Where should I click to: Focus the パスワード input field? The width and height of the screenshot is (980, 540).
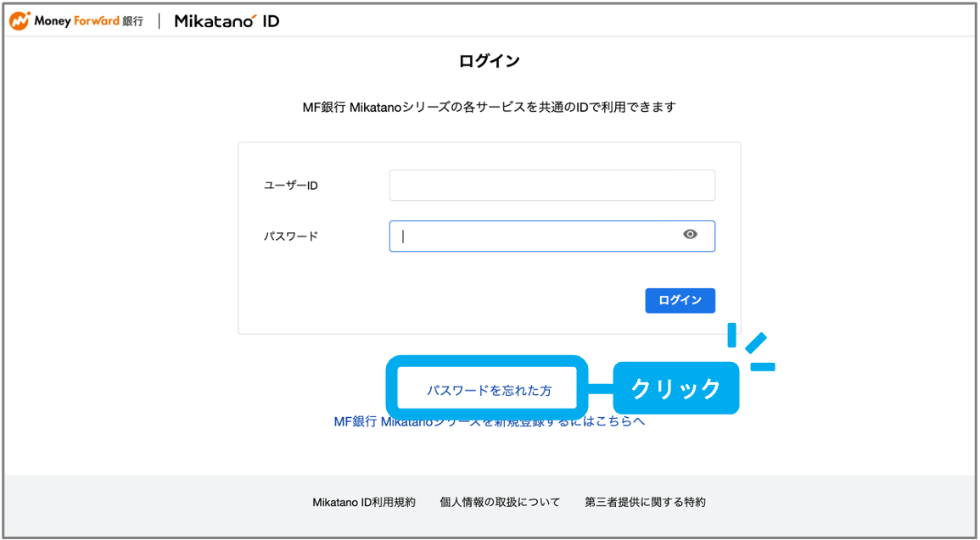tap(552, 236)
